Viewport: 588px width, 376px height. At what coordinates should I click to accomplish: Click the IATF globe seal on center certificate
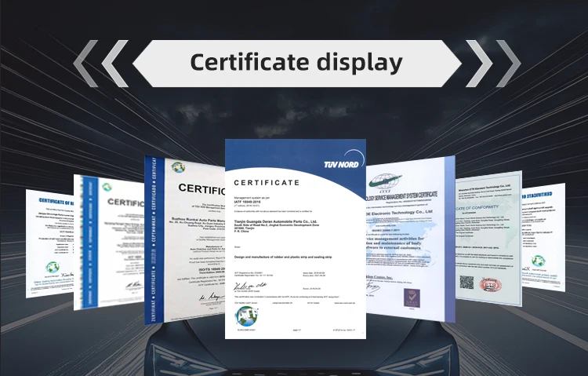[245, 318]
